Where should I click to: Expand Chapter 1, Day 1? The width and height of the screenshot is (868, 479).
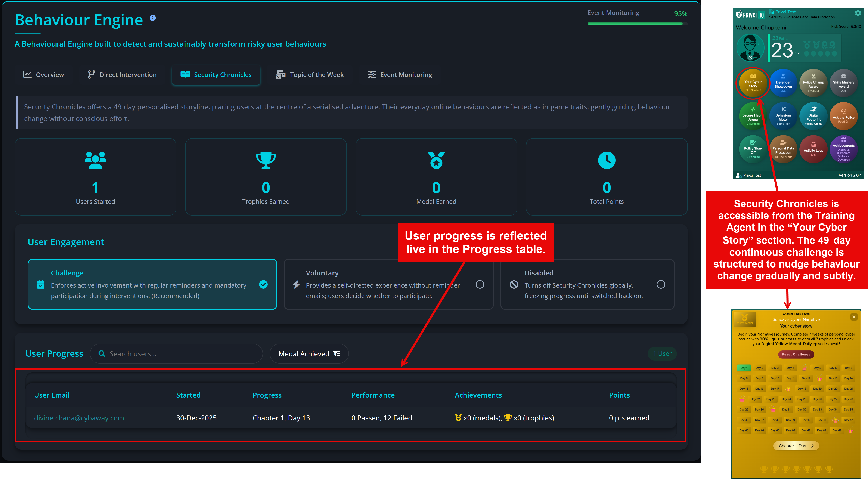click(x=796, y=446)
